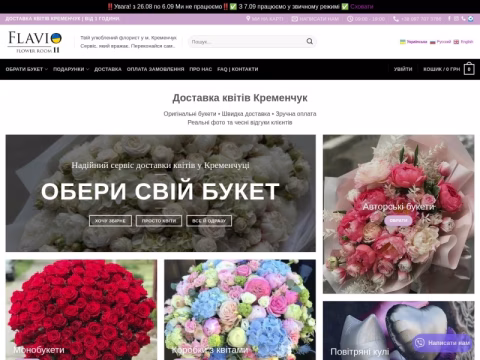Click the shopping cart bag icon
The image size is (480, 360).
click(x=469, y=69)
